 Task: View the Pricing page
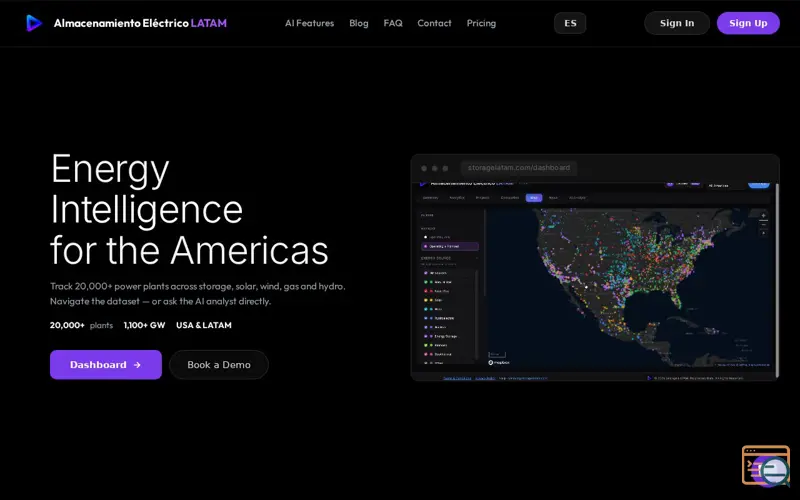point(481,23)
